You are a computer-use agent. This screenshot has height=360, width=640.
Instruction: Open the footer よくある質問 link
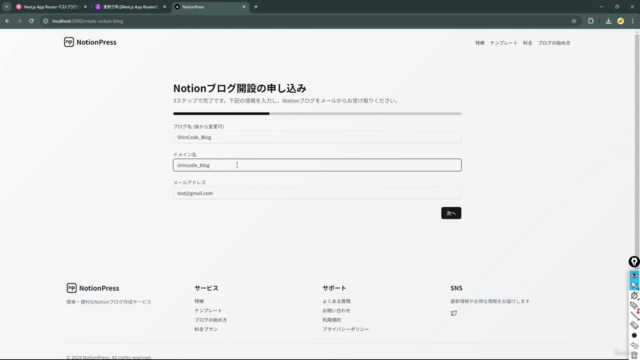pyautogui.click(x=336, y=301)
